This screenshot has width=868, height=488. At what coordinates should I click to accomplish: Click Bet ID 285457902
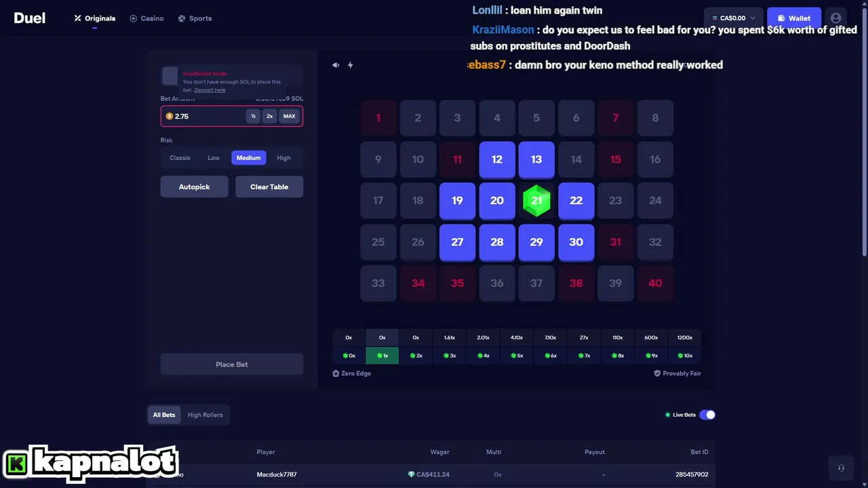(692, 474)
